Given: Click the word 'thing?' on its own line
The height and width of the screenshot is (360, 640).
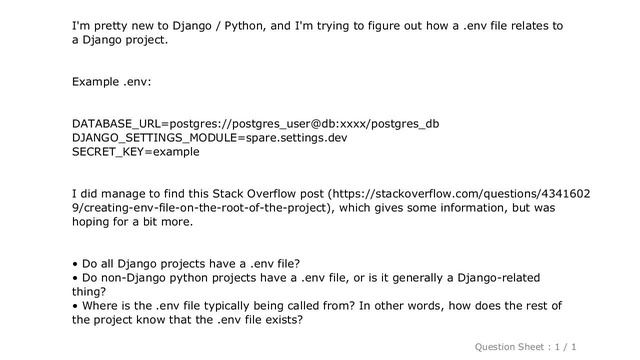Looking at the screenshot, I should click(x=89, y=292).
